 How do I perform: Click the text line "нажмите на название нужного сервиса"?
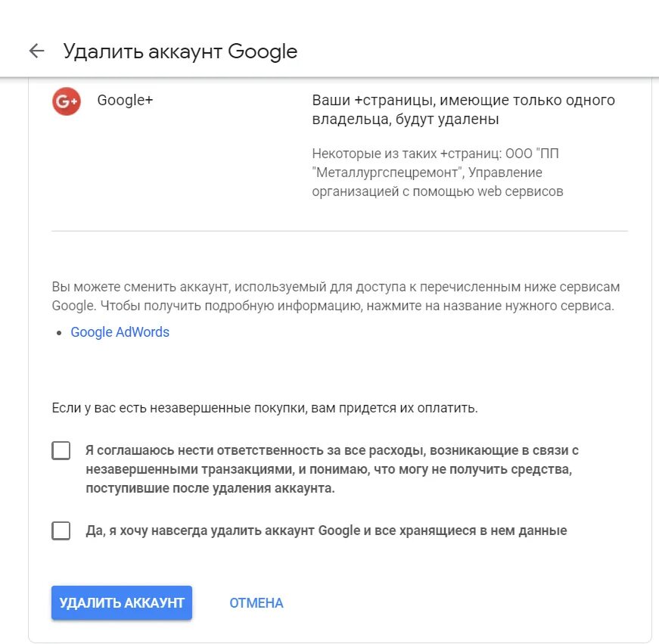(x=485, y=306)
